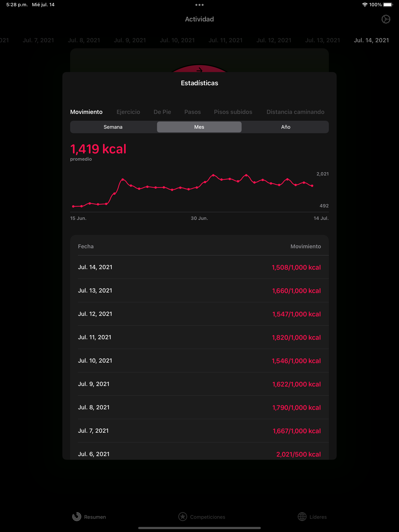
Task: Tap the Fecha column header
Action: pyautogui.click(x=86, y=246)
